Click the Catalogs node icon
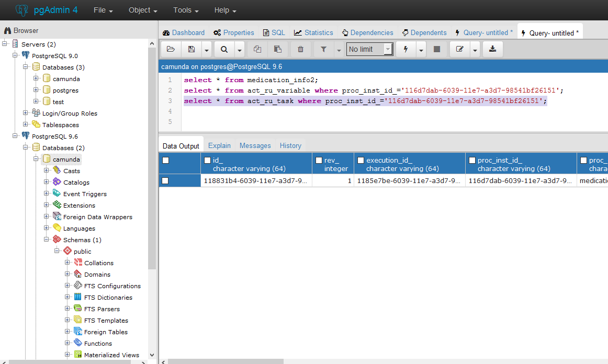 (57, 182)
